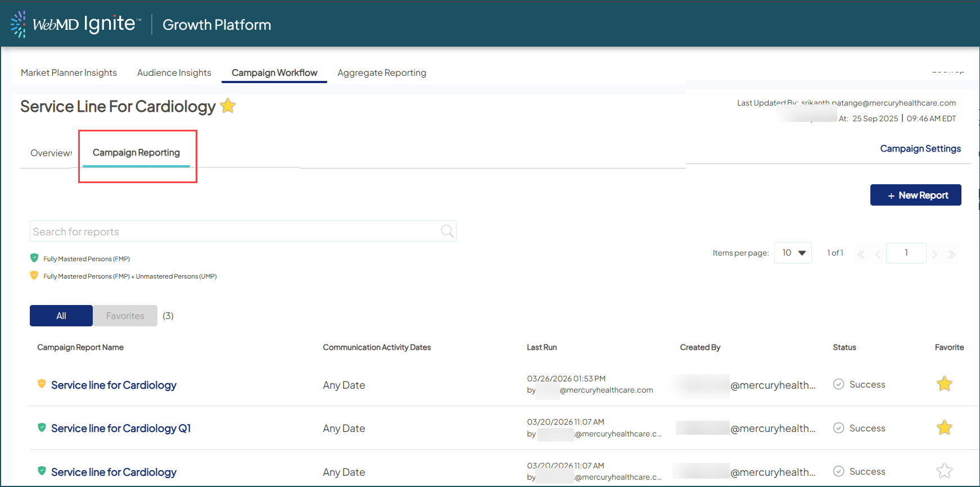Click the Communication Activity Dates column header

377,347
